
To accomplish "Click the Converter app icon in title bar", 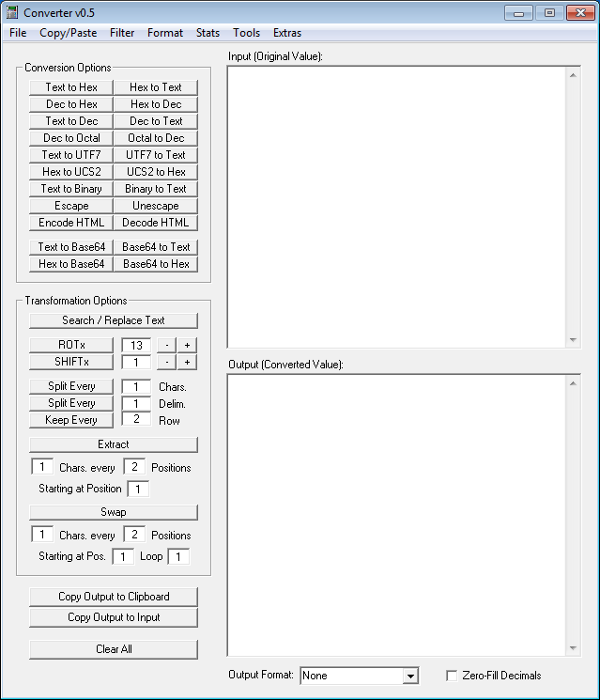I will (x=12, y=12).
